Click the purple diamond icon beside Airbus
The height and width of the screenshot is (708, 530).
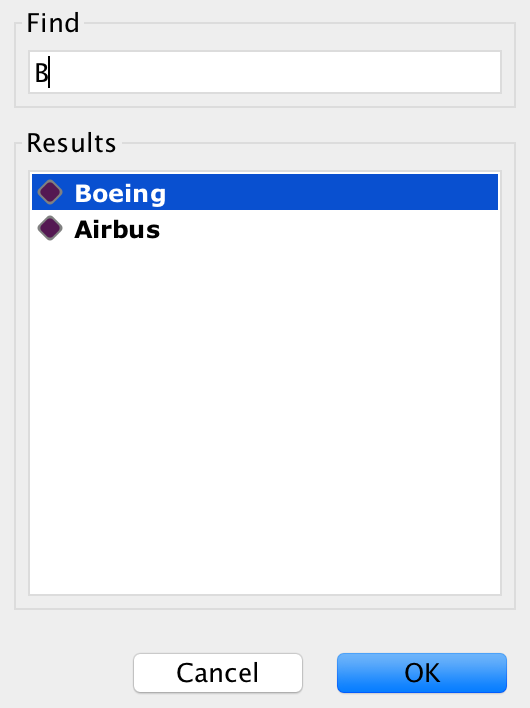pyautogui.click(x=50, y=228)
